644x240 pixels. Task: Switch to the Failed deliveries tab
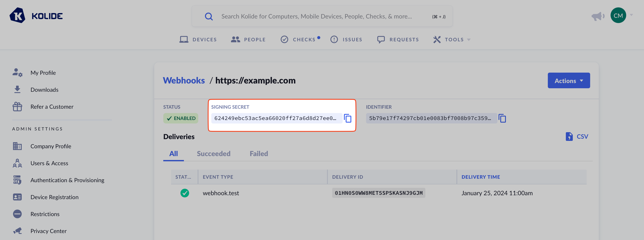tap(259, 153)
